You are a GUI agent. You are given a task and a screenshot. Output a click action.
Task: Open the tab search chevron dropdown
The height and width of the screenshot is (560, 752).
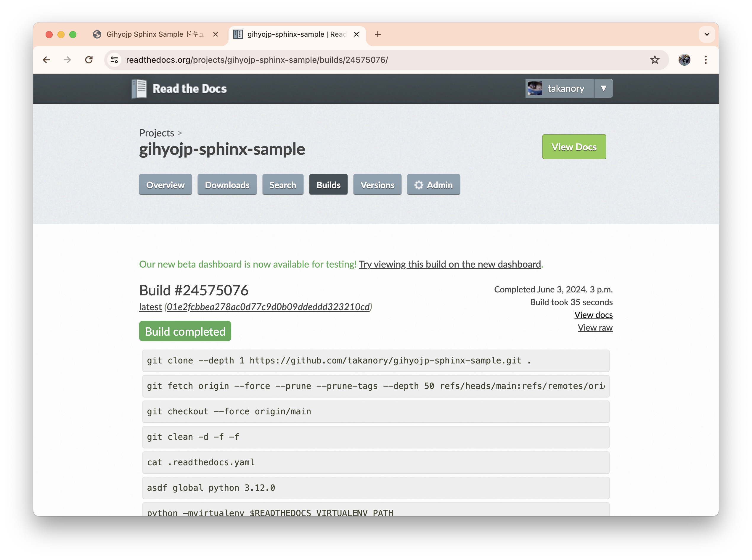[707, 34]
